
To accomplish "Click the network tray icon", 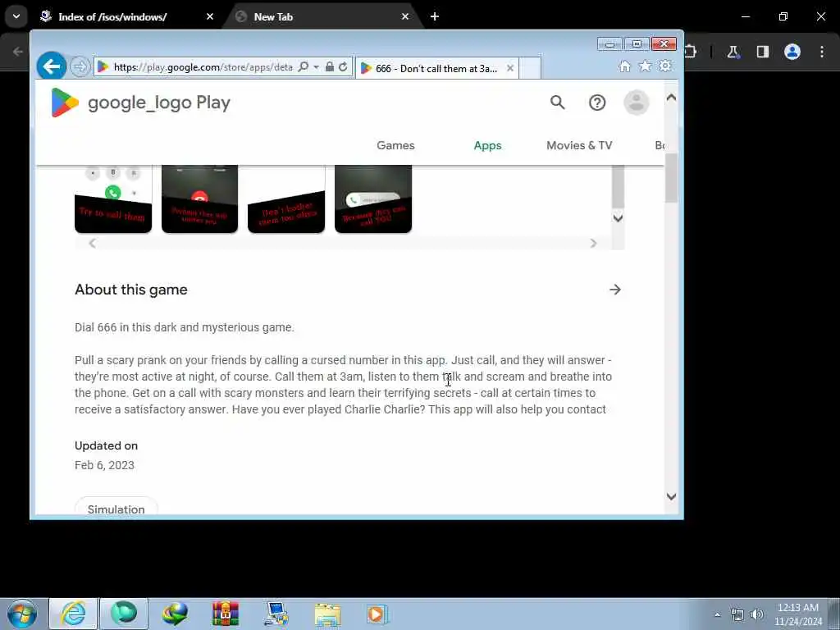I will click(737, 614).
